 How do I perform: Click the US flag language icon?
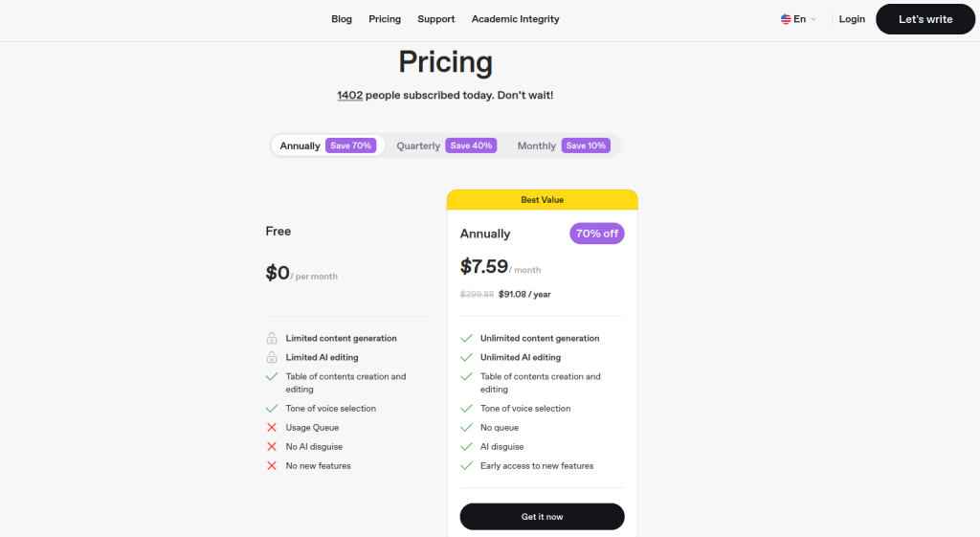786,19
